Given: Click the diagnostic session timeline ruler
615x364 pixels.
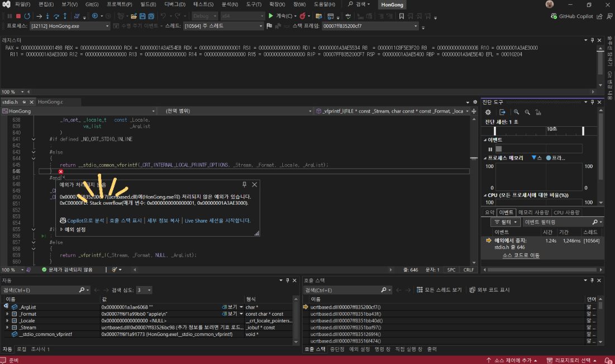Looking at the screenshot, I should [539, 131].
